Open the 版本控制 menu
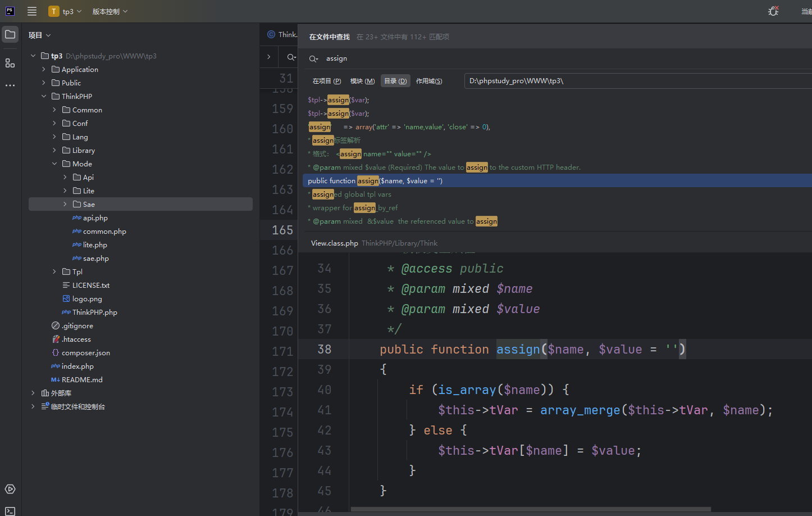The width and height of the screenshot is (812, 516). (x=110, y=11)
